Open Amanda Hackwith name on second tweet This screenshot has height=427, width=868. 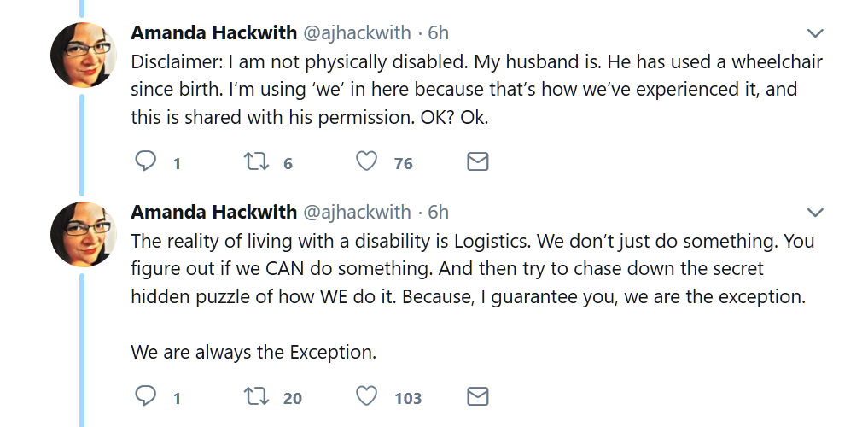[x=213, y=212]
